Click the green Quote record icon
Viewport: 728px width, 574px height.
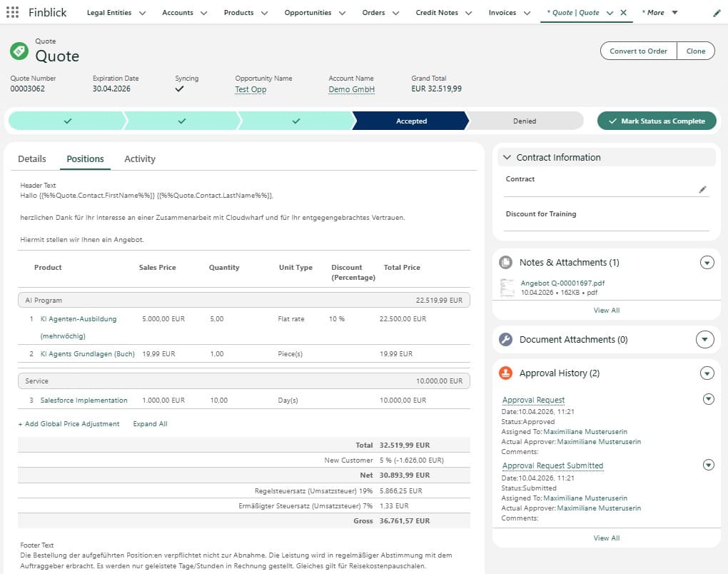tap(19, 51)
